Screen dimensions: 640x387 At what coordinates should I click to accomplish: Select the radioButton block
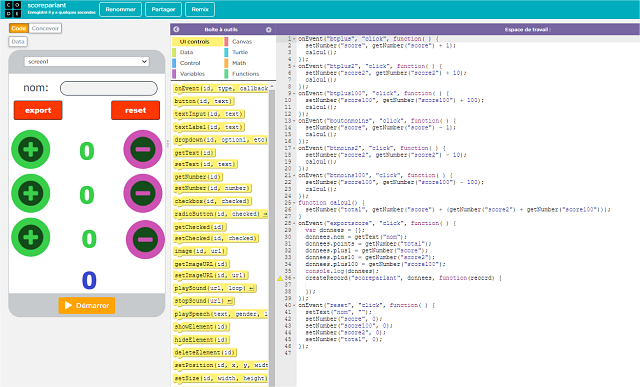(x=221, y=214)
